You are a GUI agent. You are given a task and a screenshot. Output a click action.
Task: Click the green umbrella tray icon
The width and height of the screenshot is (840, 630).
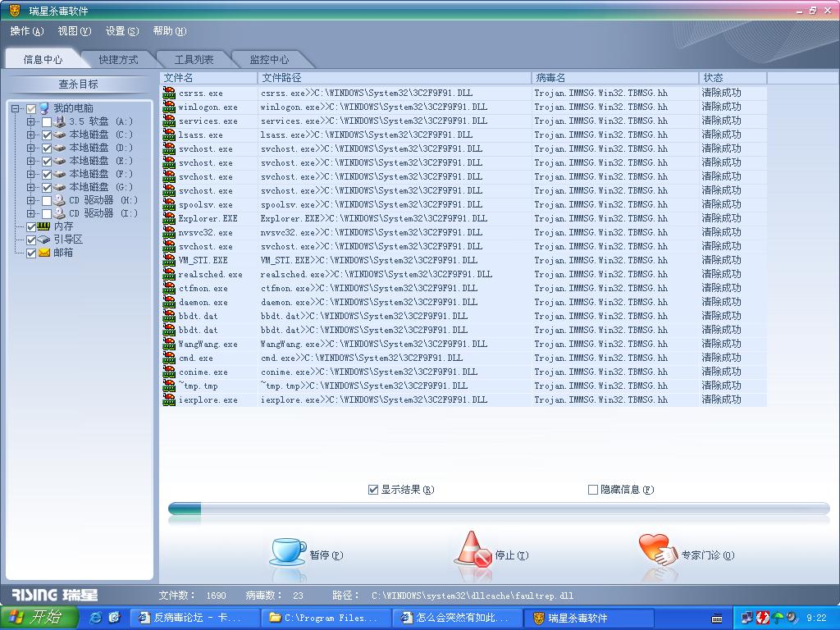(777, 618)
